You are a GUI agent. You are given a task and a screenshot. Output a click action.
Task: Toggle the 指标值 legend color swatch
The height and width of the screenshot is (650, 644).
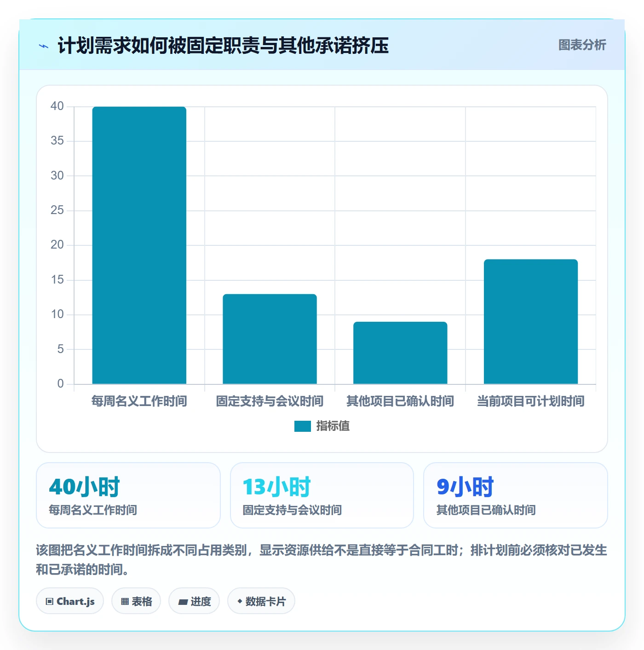coord(303,426)
